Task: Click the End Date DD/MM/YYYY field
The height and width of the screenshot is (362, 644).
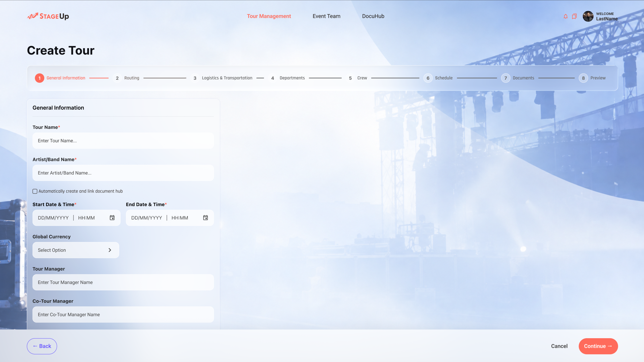Action: 147,218
